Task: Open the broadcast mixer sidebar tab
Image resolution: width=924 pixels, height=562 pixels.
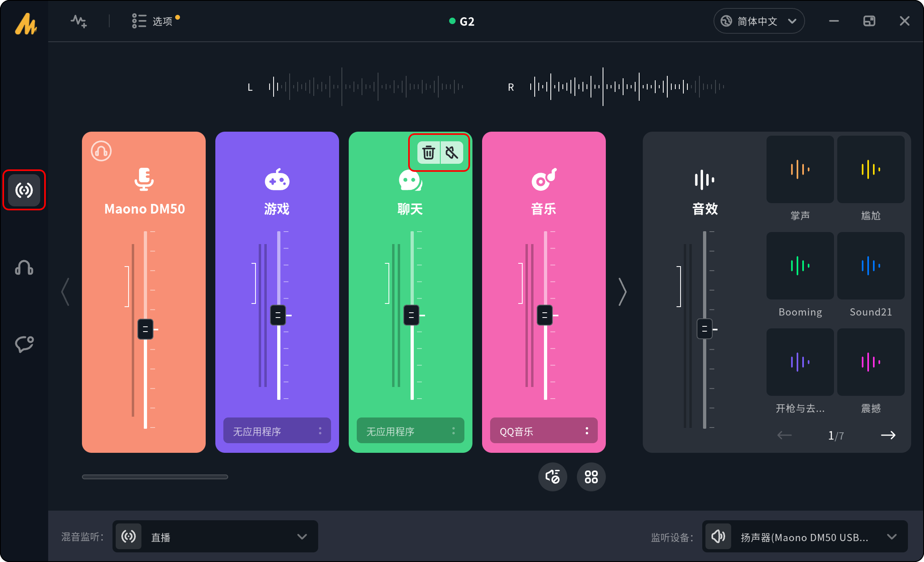Action: pyautogui.click(x=24, y=190)
